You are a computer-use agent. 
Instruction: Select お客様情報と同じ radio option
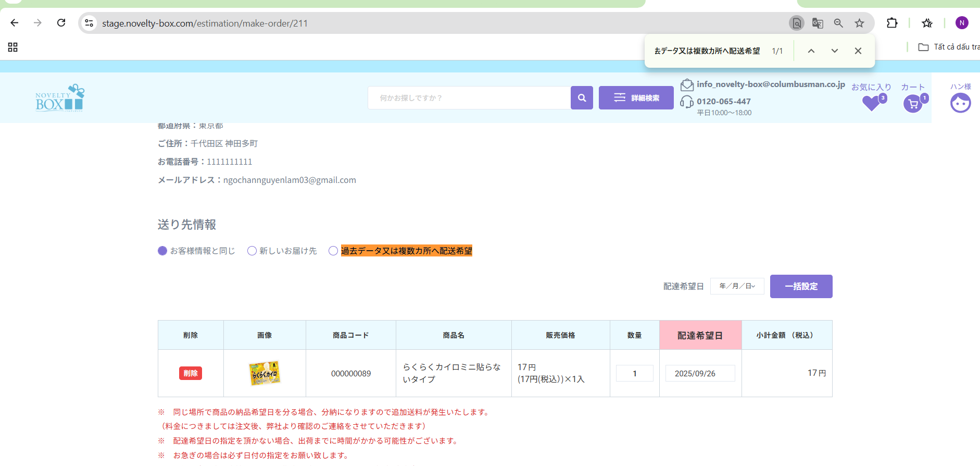162,251
